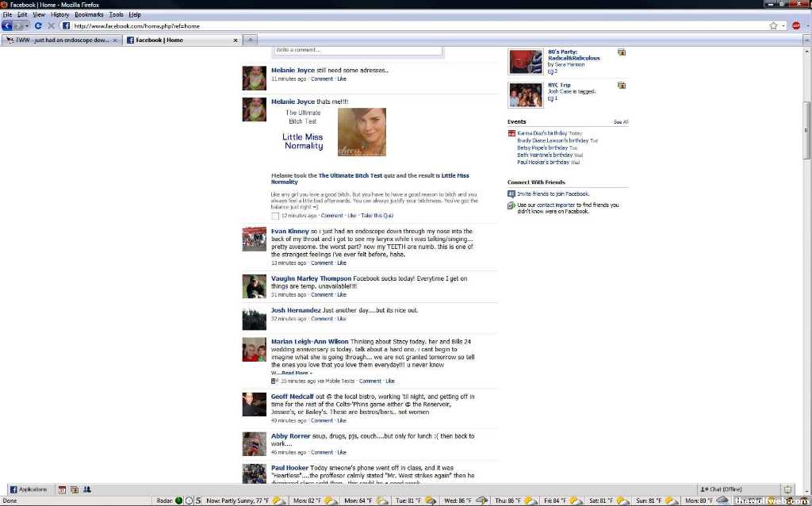This screenshot has height=506, width=812.
Task: Click the greyed-out stop loading X icon
Action: (51, 26)
